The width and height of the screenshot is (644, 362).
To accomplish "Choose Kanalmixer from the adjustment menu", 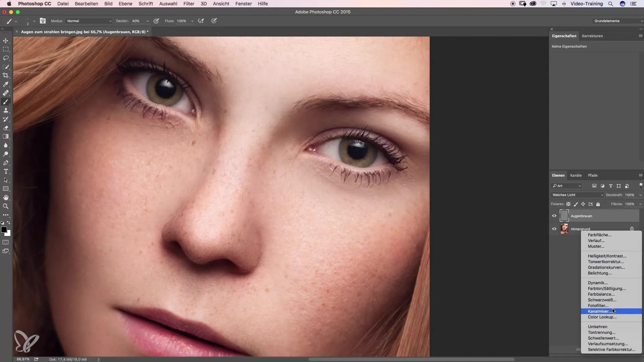I will (611, 311).
